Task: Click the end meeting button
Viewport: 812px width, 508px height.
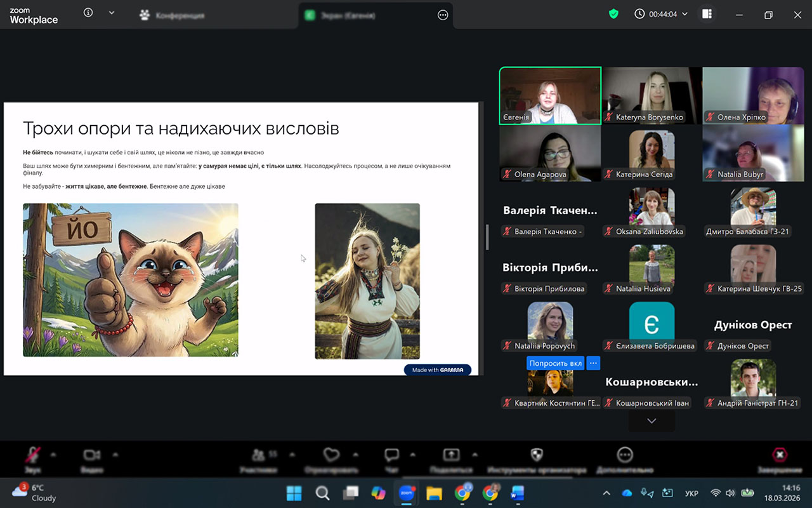Action: coord(780,455)
